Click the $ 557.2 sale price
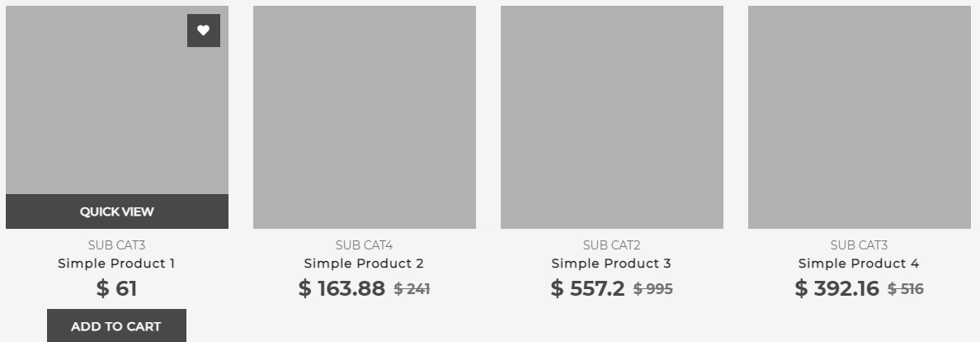This screenshot has width=980, height=342. (587, 288)
